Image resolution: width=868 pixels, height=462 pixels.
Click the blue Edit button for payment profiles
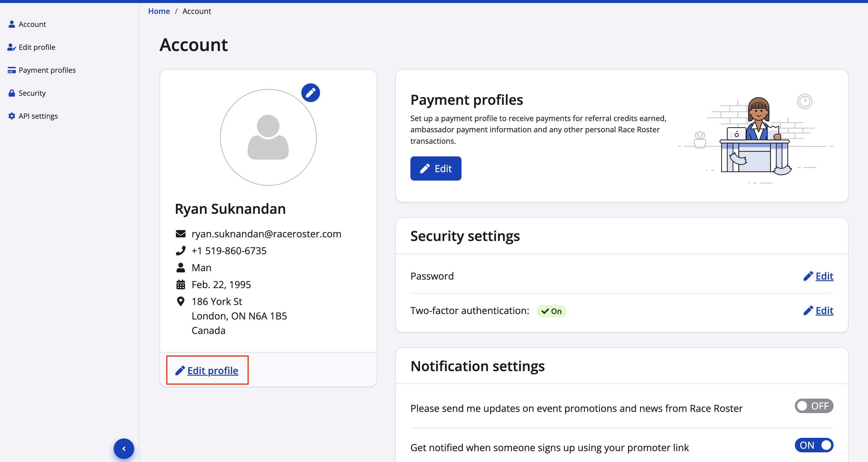435,168
